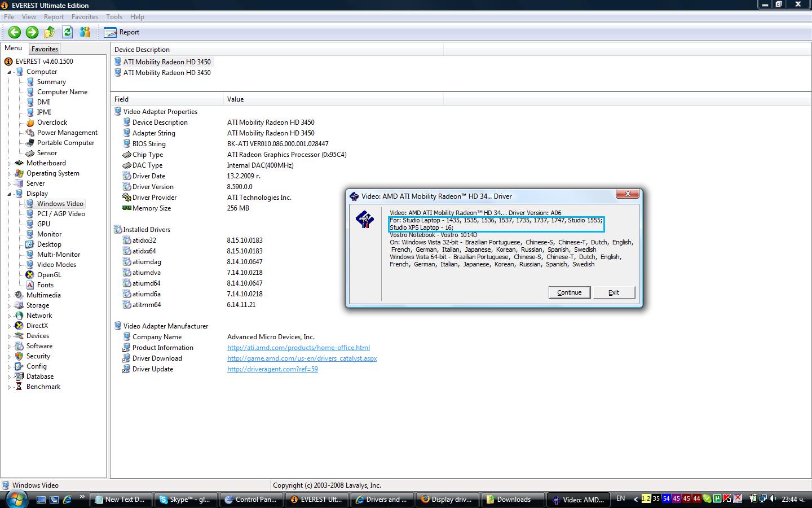Click Continue in the driver dialog
This screenshot has width=812, height=508.
click(x=570, y=292)
